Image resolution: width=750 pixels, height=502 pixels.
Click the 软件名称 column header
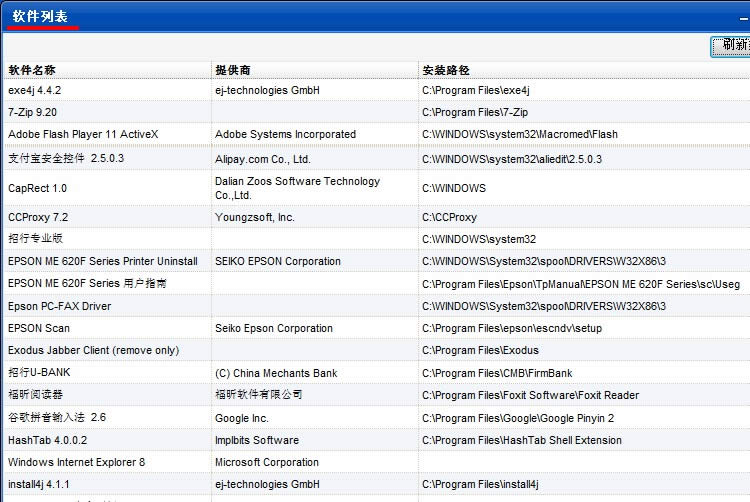[x=32, y=70]
